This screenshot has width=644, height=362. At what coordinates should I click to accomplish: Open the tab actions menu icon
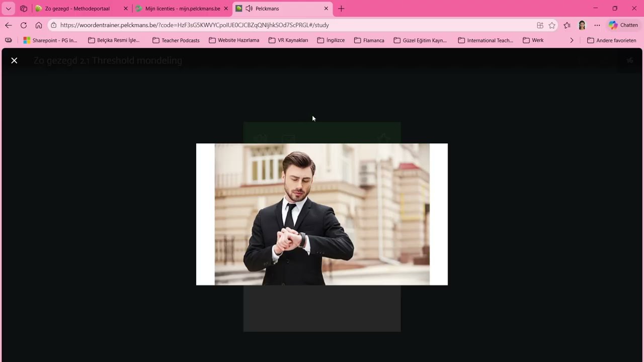pos(24,9)
